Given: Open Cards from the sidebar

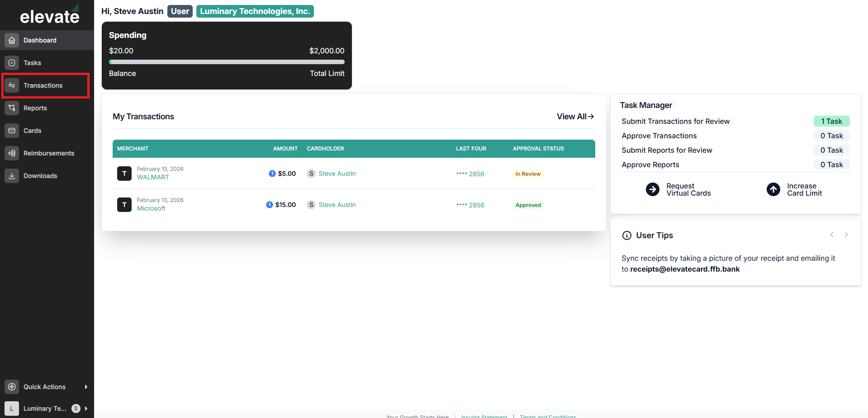Looking at the screenshot, I should [47, 131].
